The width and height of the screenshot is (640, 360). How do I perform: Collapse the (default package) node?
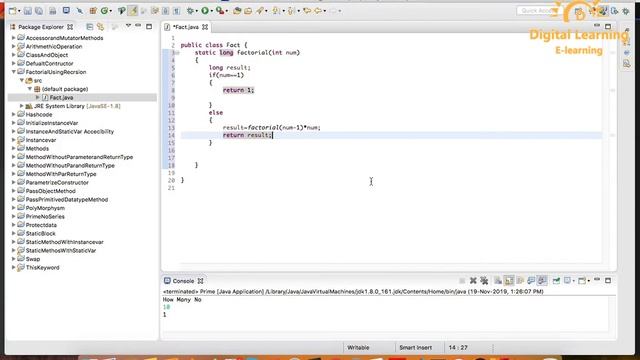(30, 89)
